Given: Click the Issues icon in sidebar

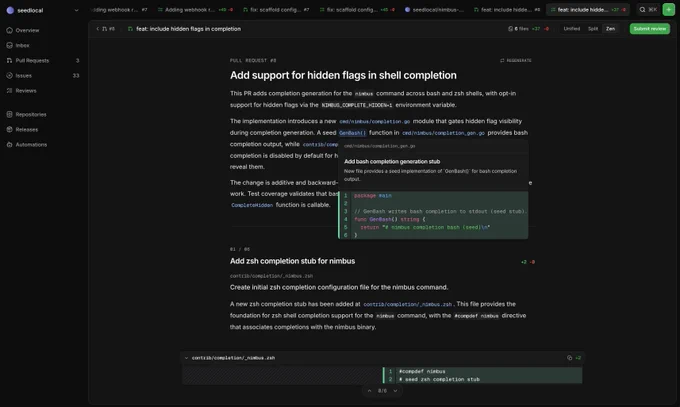Looking at the screenshot, I should click(10, 75).
